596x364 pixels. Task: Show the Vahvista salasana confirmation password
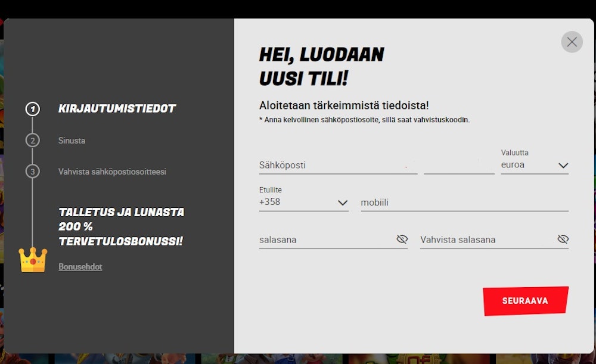pyautogui.click(x=563, y=239)
